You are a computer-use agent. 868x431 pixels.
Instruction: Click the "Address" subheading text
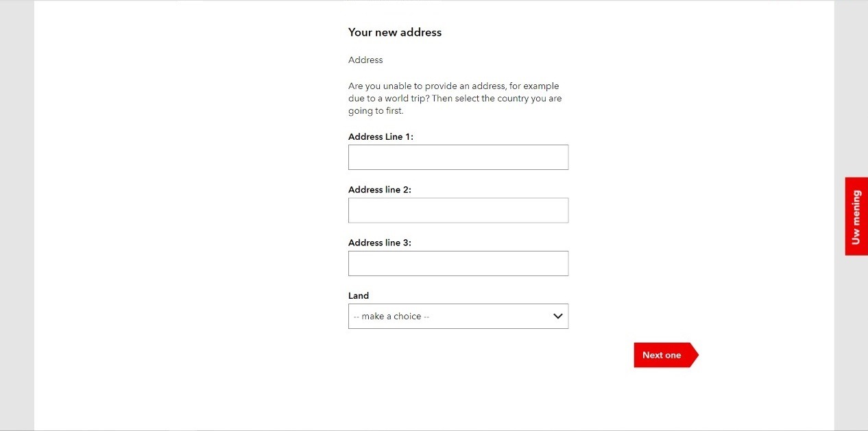(365, 60)
